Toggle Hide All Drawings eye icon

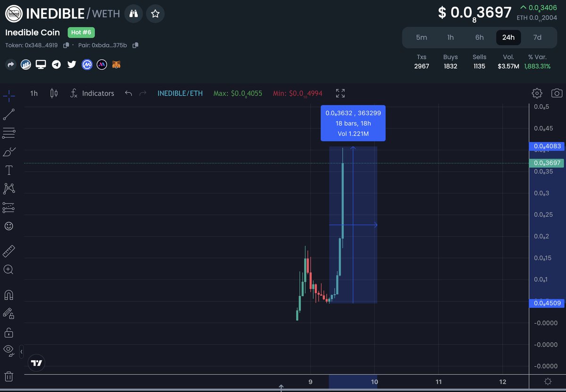pos(8,351)
